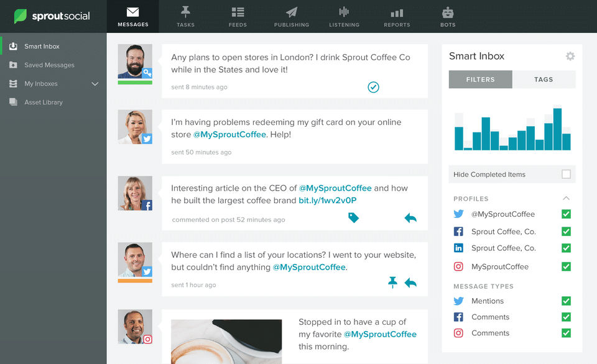Open the coffee cup photo thumbnail
The width and height of the screenshot is (597, 364).
(226, 342)
